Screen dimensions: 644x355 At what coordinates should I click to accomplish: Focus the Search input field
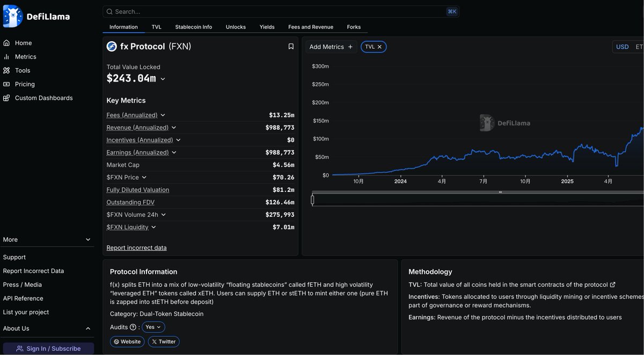(x=279, y=11)
